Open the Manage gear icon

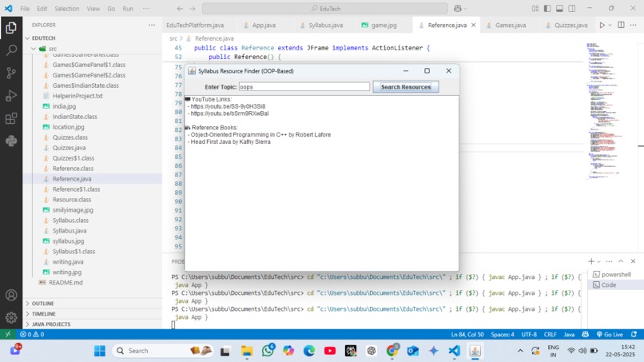pyautogui.click(x=11, y=317)
